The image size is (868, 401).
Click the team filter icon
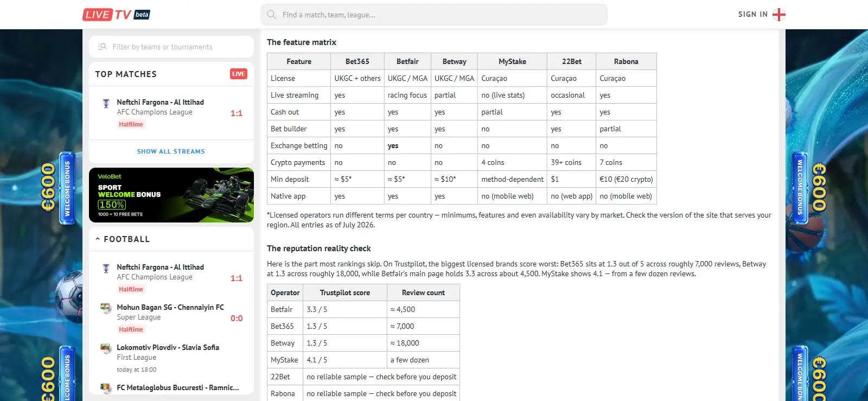[x=102, y=47]
